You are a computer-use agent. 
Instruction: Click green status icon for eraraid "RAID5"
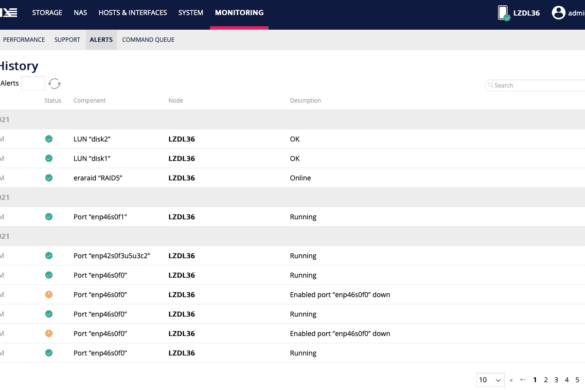point(49,178)
